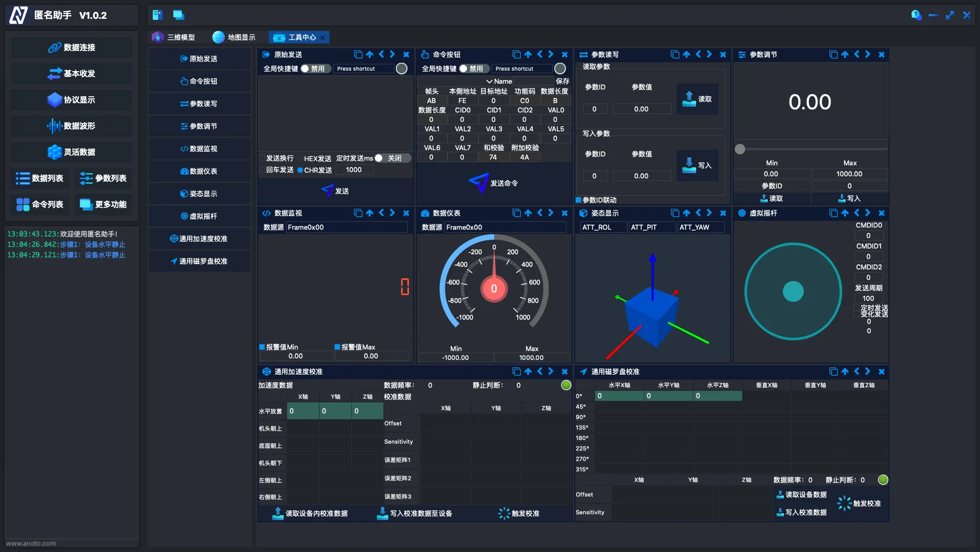This screenshot has height=552, width=980.
Task: Open 更多功能 in the sidebar
Action: [103, 205]
